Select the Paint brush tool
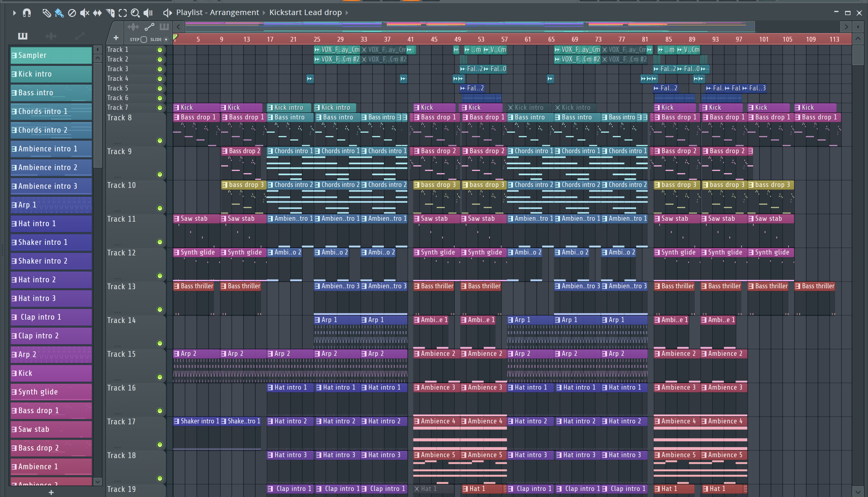The width and height of the screenshot is (868, 497). pos(59,13)
